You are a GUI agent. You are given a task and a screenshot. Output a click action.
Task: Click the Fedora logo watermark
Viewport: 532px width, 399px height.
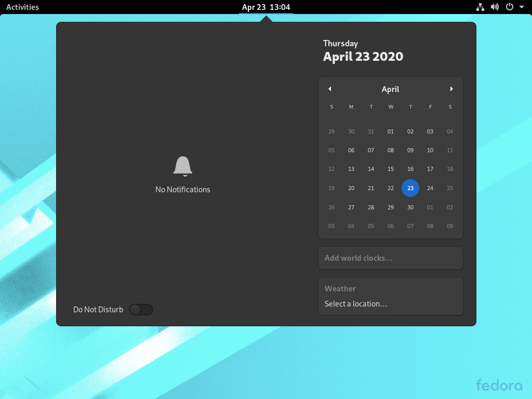[499, 385]
